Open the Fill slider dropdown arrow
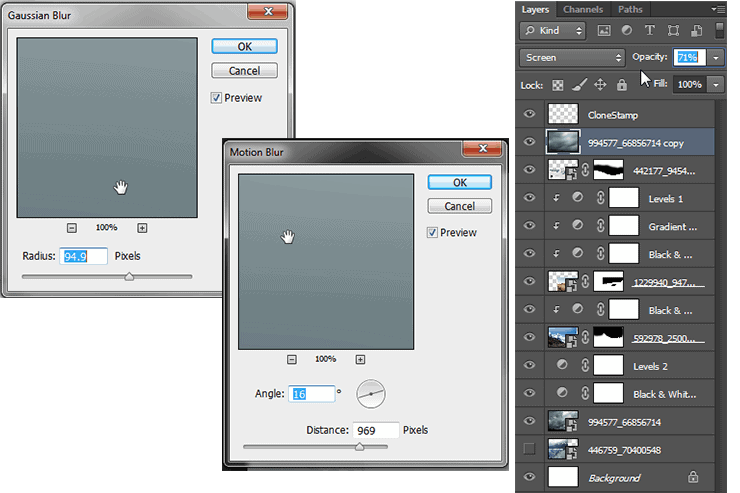Image resolution: width=740 pixels, height=493 pixels. point(716,85)
